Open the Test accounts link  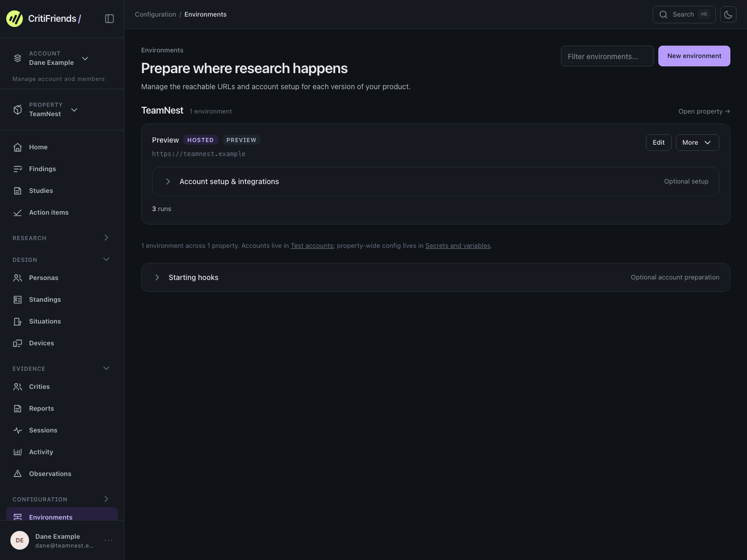tap(312, 246)
